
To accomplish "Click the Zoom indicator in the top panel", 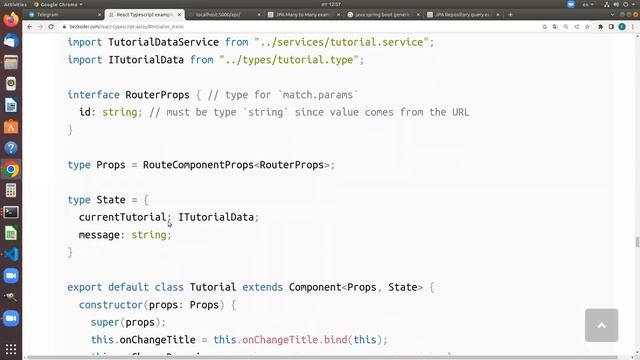I will (571, 4).
